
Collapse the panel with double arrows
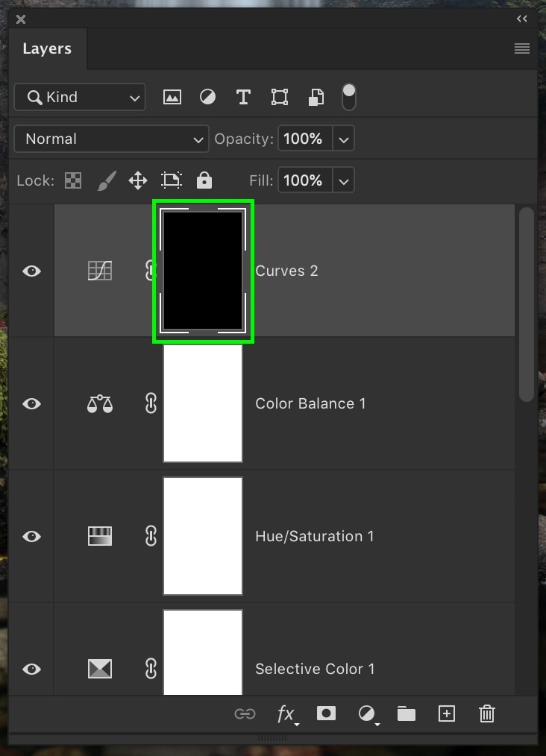pyautogui.click(x=522, y=19)
